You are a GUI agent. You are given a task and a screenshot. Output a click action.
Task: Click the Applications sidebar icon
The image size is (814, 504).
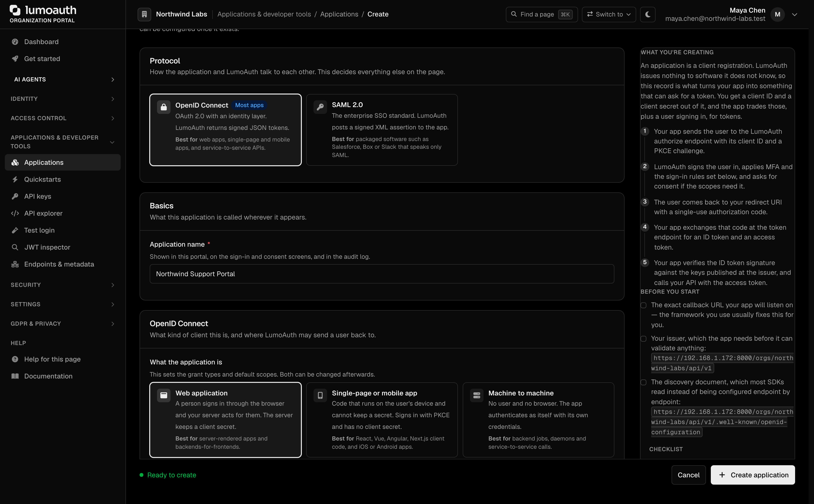click(15, 162)
